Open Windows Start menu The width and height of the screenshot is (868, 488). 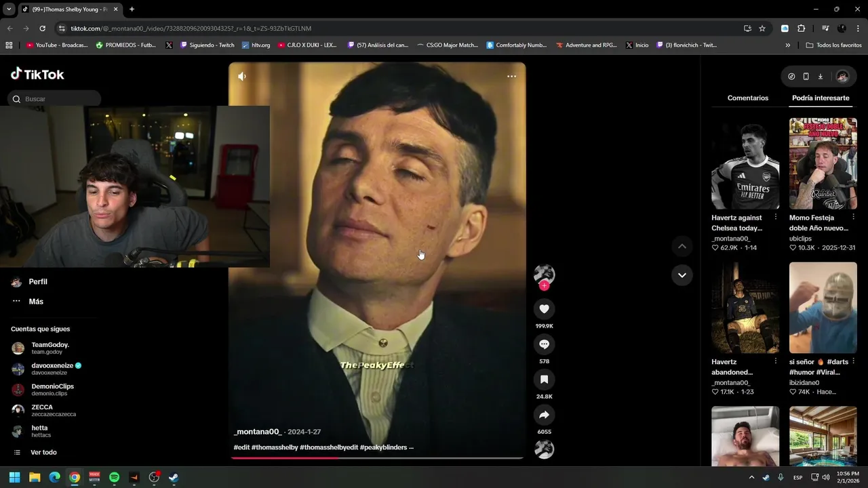pyautogui.click(x=14, y=477)
